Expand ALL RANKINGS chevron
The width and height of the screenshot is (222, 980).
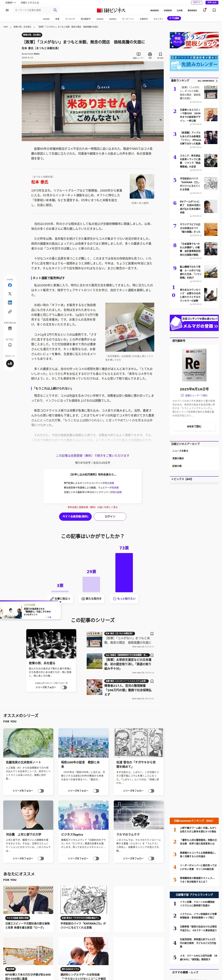[217, 81]
